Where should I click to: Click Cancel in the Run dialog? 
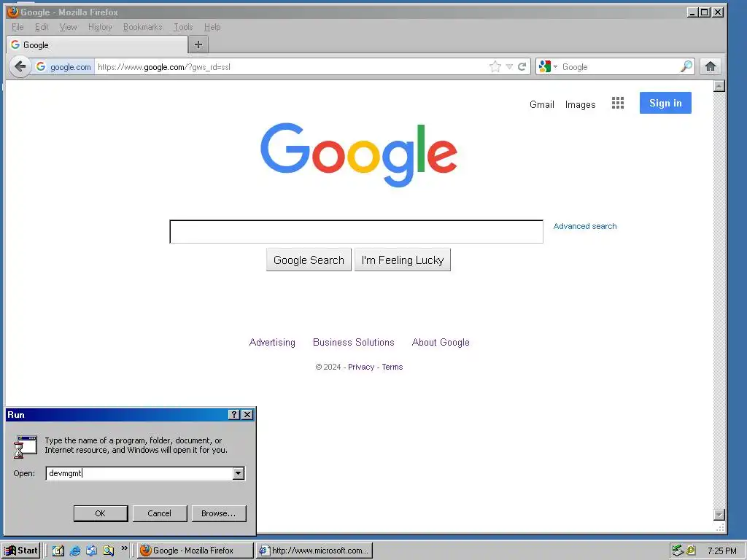click(x=160, y=513)
